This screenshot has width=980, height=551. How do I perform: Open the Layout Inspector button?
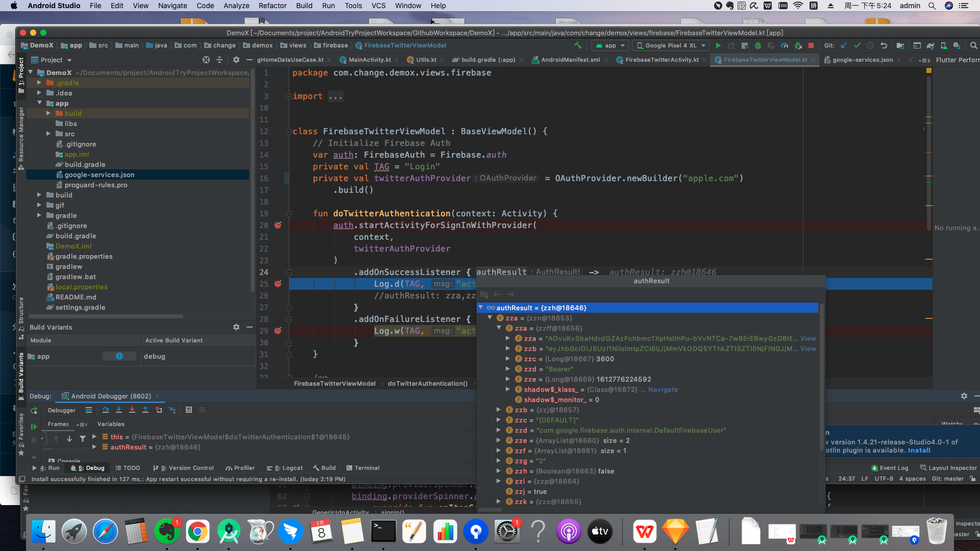coord(948,468)
